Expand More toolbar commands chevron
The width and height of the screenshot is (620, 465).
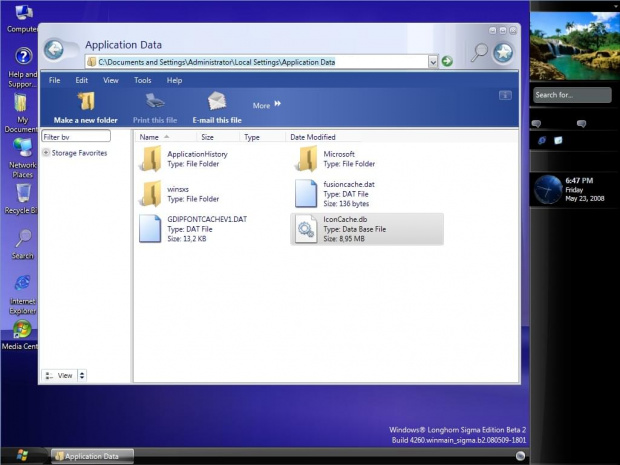pyautogui.click(x=278, y=104)
